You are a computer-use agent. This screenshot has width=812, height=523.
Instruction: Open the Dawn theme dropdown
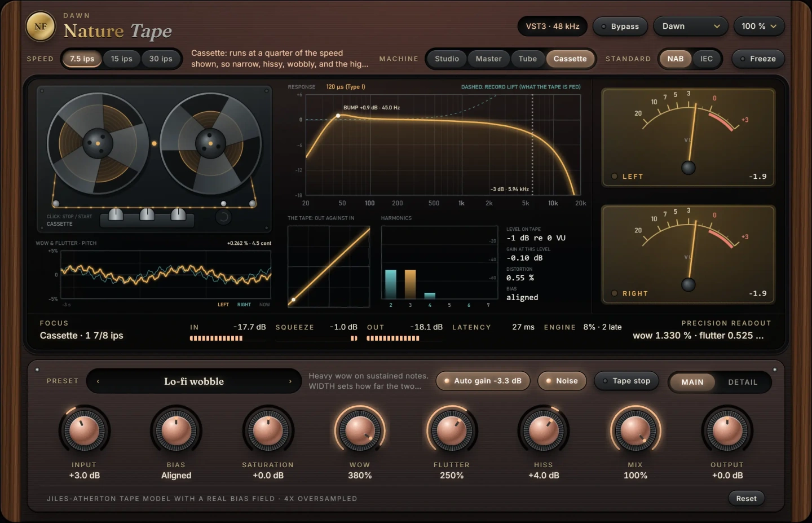click(691, 27)
